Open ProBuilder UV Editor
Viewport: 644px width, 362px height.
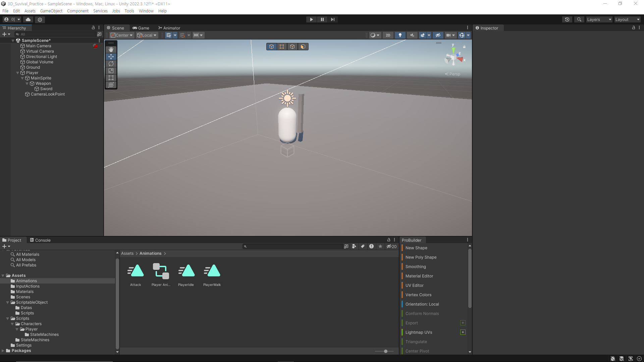pos(415,286)
